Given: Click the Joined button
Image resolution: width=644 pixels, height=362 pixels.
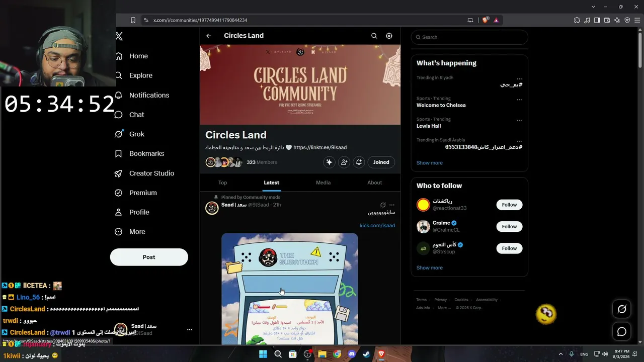Looking at the screenshot, I should (381, 162).
